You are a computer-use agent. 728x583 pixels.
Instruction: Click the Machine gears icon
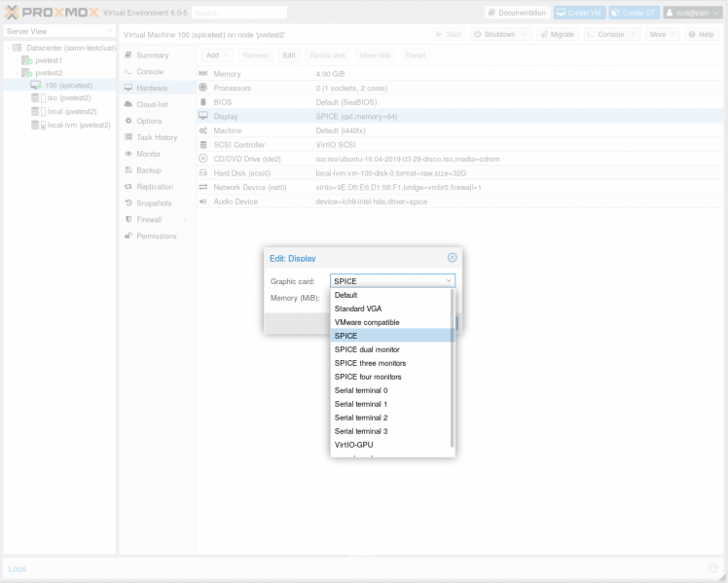pyautogui.click(x=202, y=130)
